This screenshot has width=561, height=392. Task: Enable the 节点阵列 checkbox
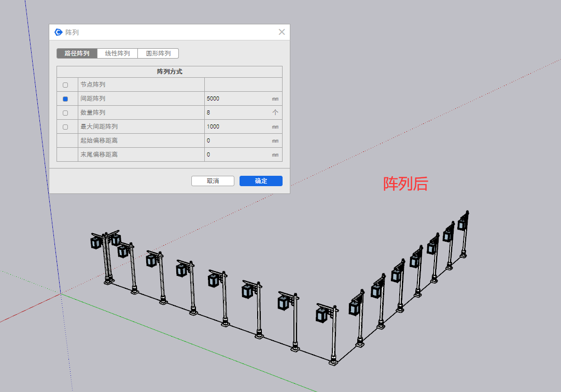[x=65, y=85]
